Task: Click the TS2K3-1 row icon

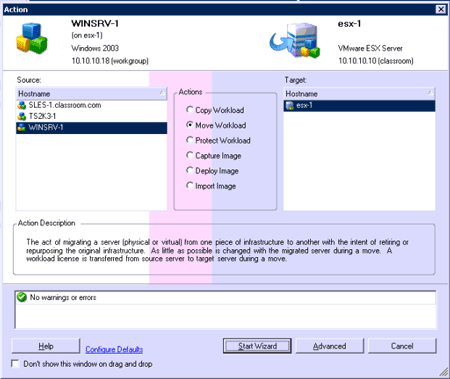Action: point(22,116)
